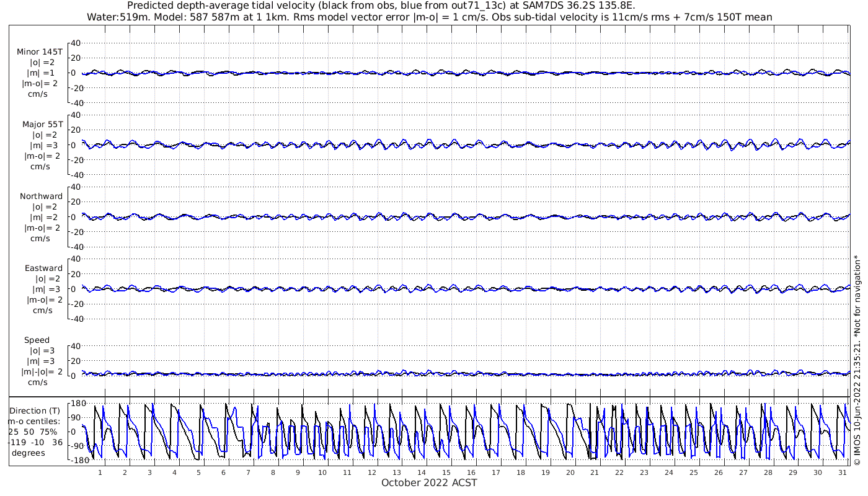
Task: Click the date tick '17' on x-axis
Action: (496, 472)
